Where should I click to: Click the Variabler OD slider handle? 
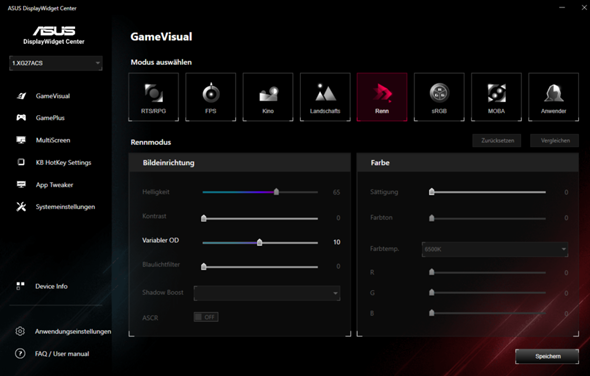(x=259, y=242)
